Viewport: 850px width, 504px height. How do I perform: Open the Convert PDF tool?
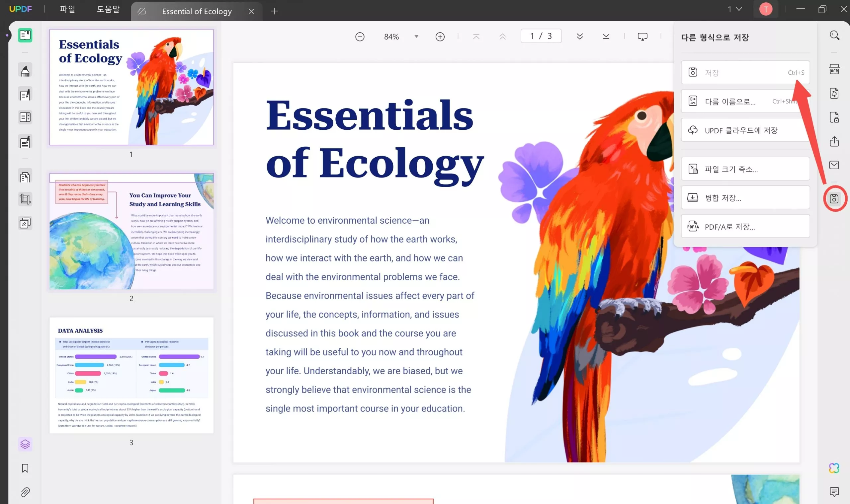tap(834, 93)
